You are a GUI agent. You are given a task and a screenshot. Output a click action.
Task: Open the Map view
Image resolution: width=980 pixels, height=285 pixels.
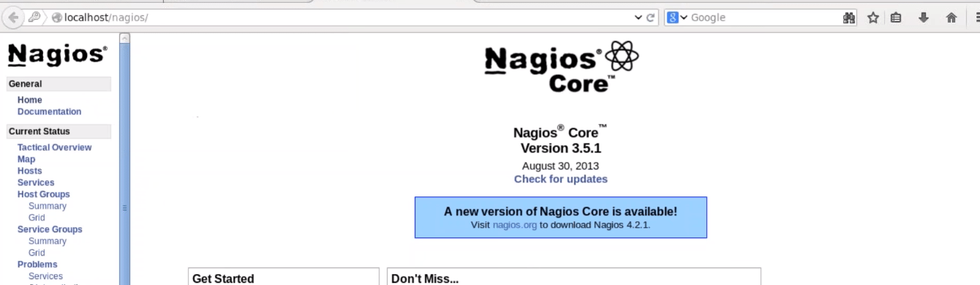(x=26, y=159)
